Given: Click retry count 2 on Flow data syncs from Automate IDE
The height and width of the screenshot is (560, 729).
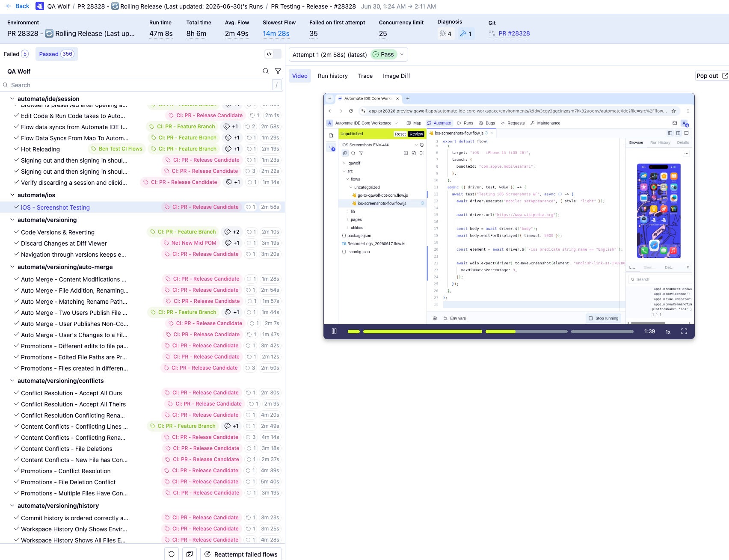Looking at the screenshot, I should pyautogui.click(x=250, y=127).
